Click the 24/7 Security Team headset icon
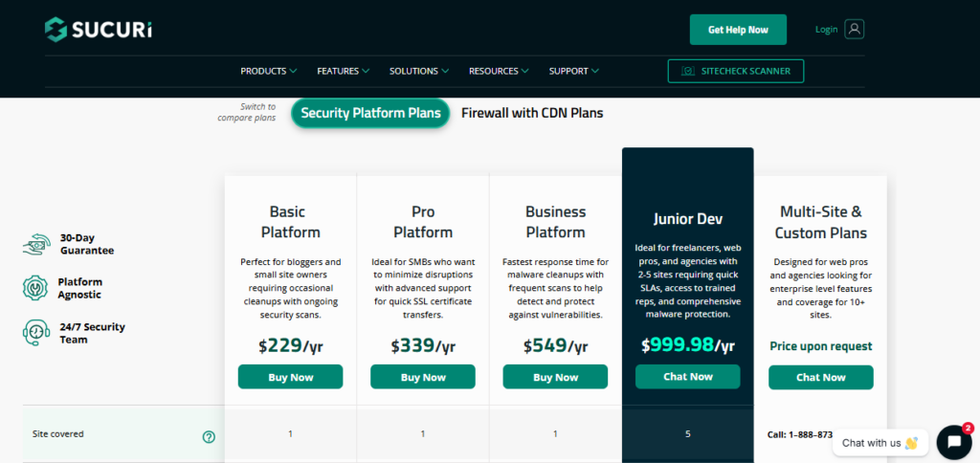 click(x=35, y=333)
